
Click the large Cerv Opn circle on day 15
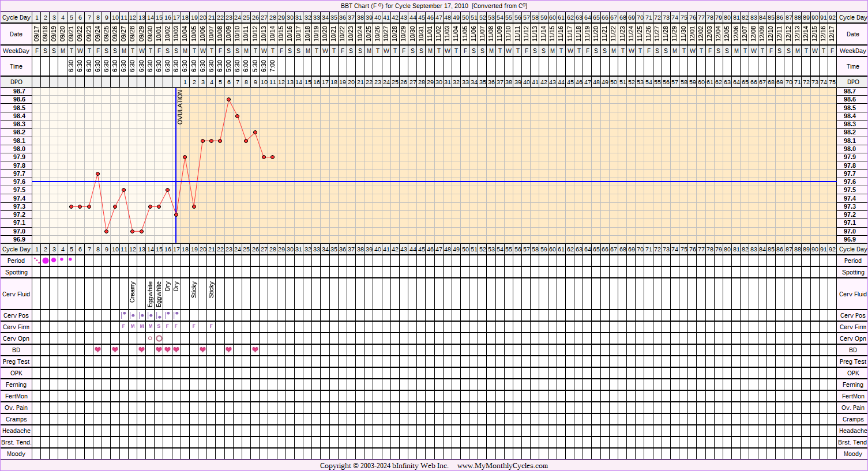(x=159, y=338)
